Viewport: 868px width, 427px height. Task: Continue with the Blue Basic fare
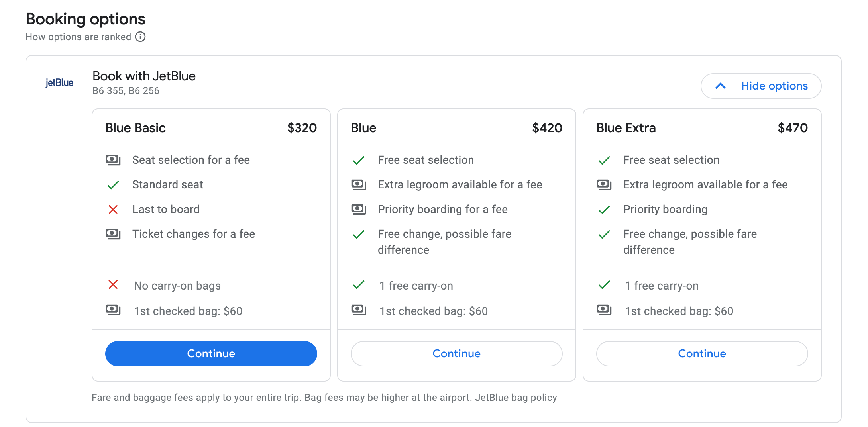211,354
